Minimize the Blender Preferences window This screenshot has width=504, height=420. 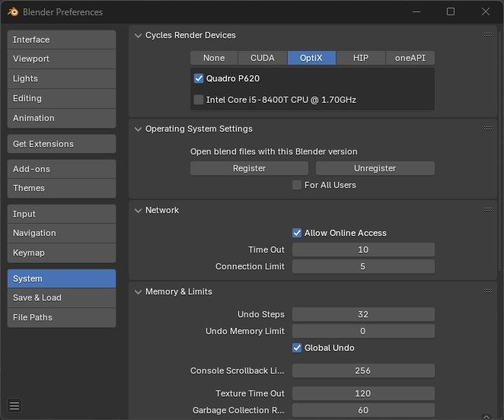point(416,11)
